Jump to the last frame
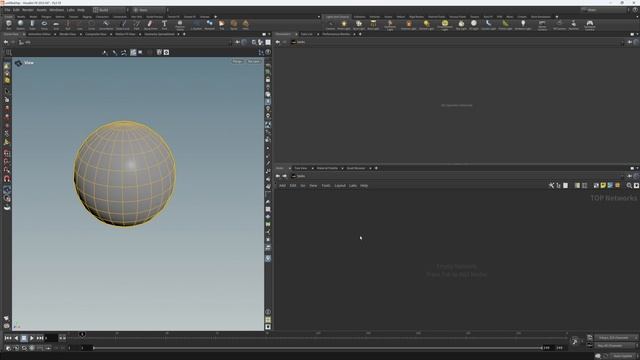640x360 pixels. pos(40,338)
